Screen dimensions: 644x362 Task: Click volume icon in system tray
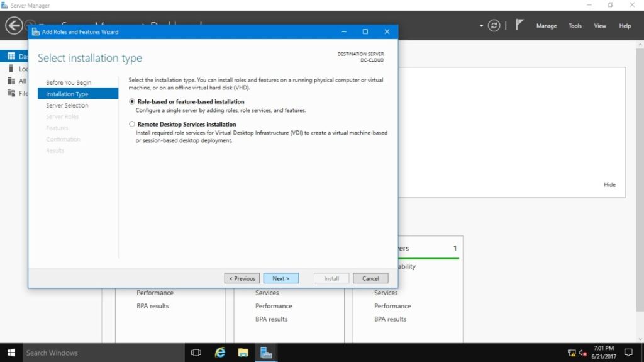(x=582, y=353)
